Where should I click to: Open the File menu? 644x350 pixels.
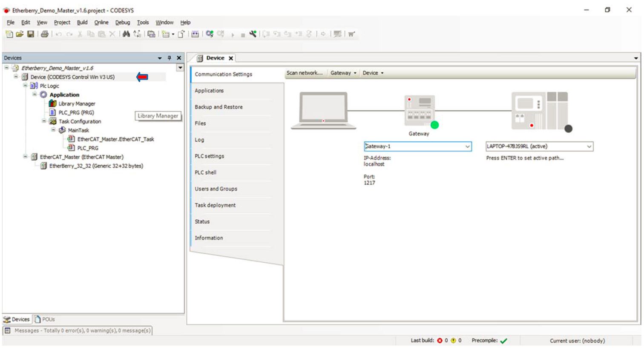click(x=11, y=22)
